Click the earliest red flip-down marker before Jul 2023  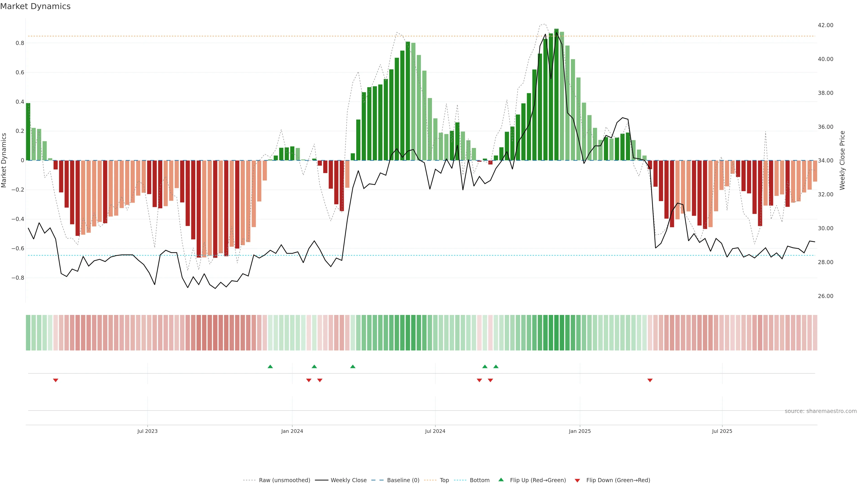[x=56, y=380]
